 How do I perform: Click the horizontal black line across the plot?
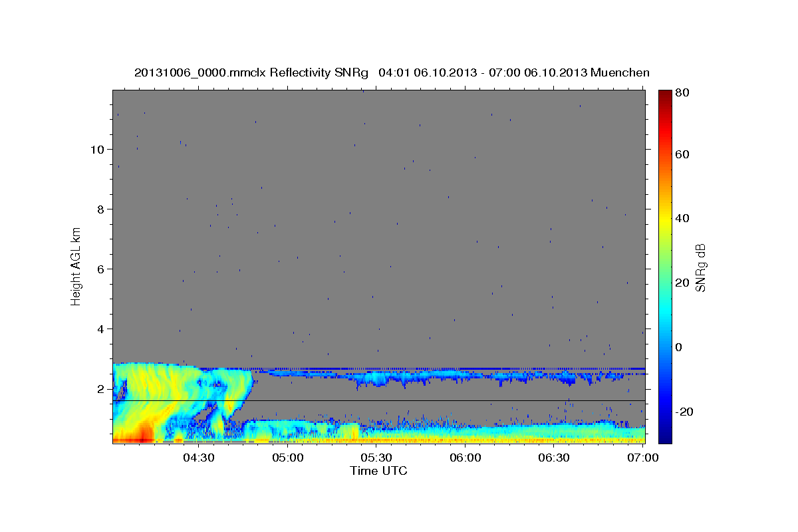coord(379,400)
